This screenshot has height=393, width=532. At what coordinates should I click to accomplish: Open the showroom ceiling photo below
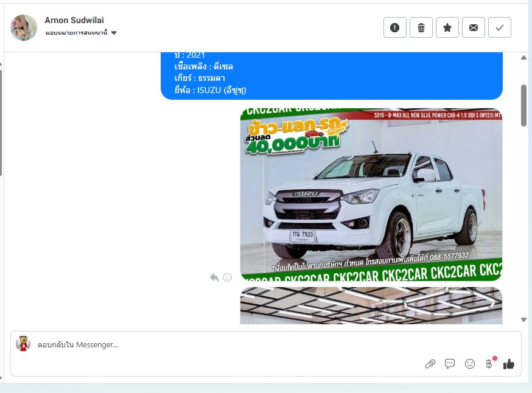click(371, 305)
